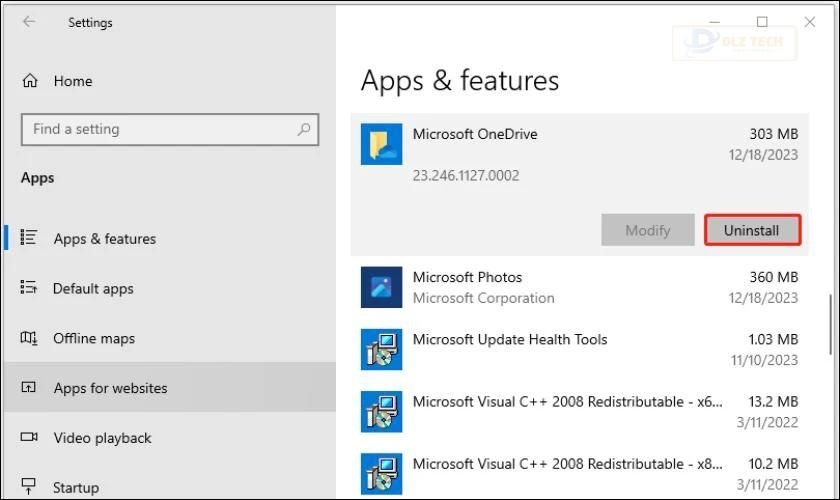Viewport: 840px width, 500px height.
Task: Open the Default apps section
Action: point(93,288)
